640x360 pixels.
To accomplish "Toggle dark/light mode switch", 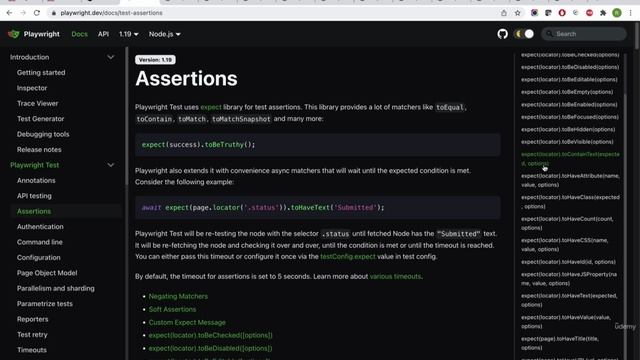I will pos(524,34).
